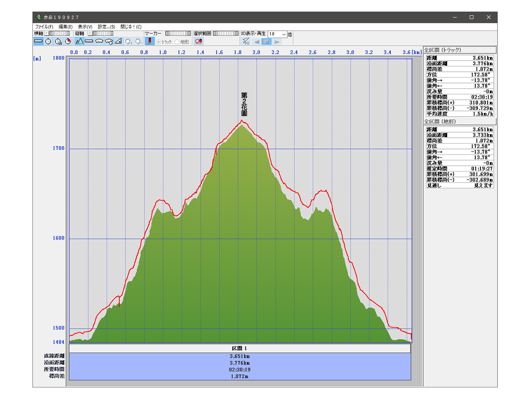Select the トラック radio button
532x399 pixels.
159,42
